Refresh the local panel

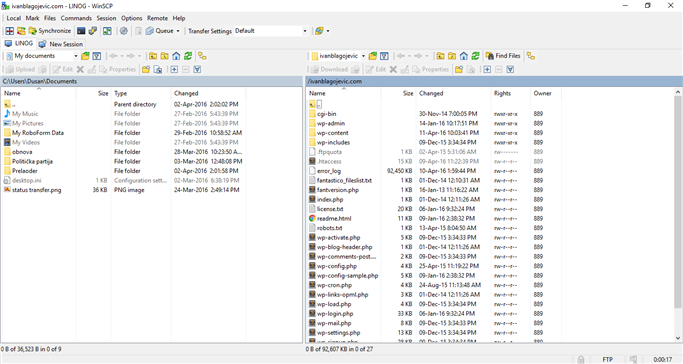pos(188,56)
